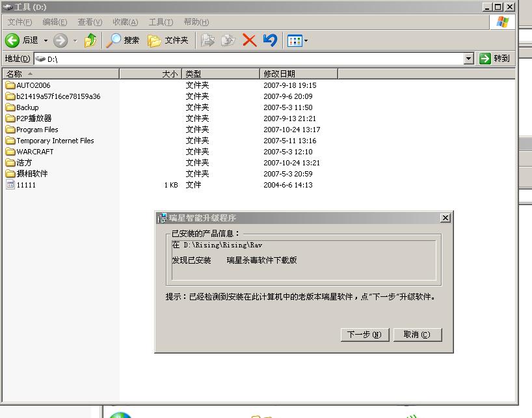Click the blue Undo arrow icon
Image resolution: width=532 pixels, height=418 pixels.
point(270,40)
